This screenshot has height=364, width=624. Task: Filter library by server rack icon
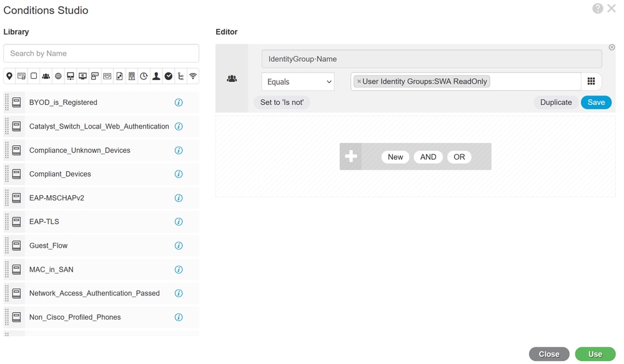pyautogui.click(x=132, y=76)
